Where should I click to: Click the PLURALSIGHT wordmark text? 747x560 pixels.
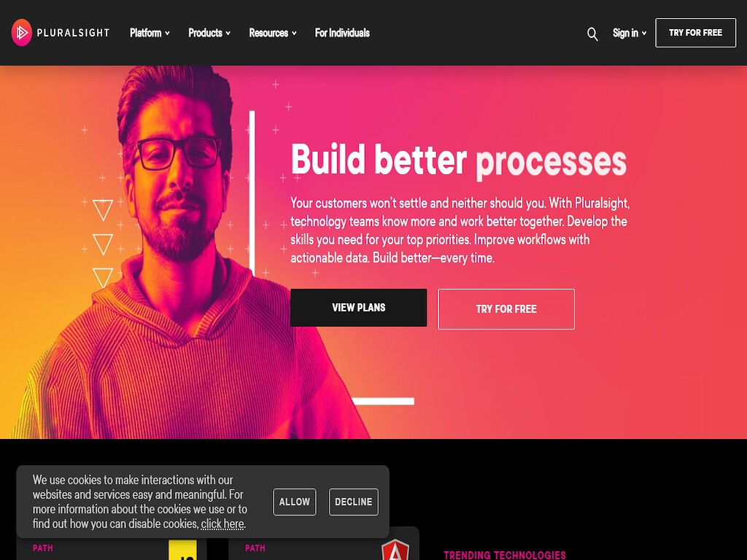(x=74, y=33)
